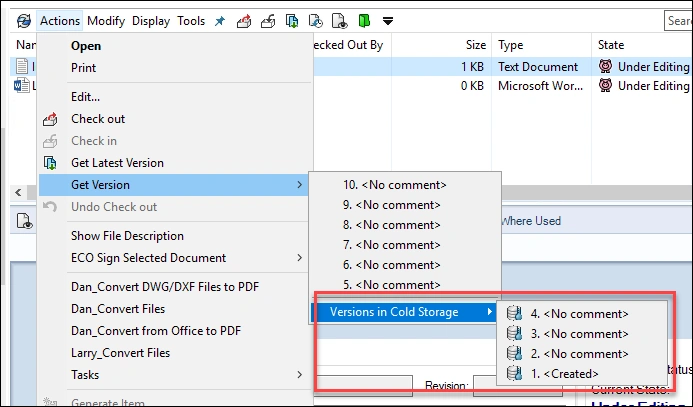Click the Get Version clock toolbar icon
Viewport: 693px width, 407px height.
315,21
